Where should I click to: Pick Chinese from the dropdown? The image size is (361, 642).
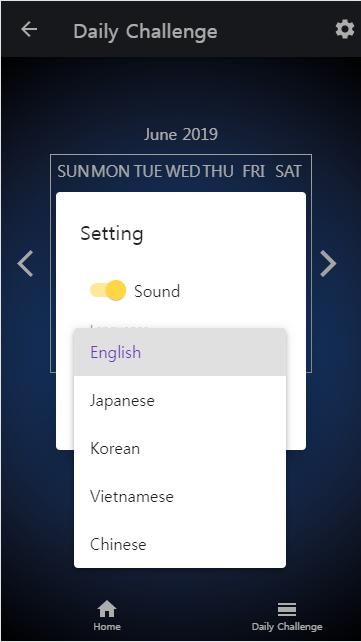pyautogui.click(x=180, y=544)
